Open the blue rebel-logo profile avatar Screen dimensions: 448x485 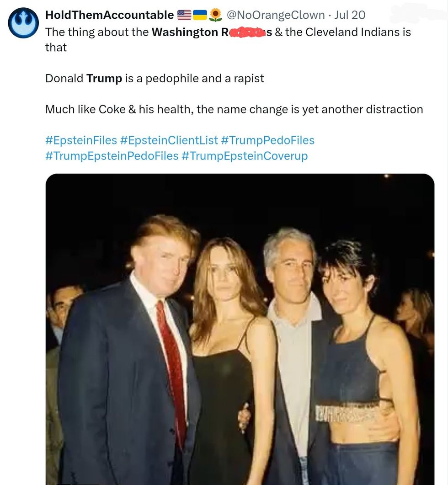[x=23, y=23]
